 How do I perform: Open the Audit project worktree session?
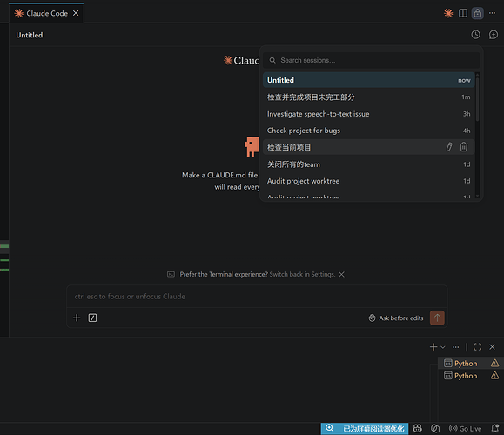pyautogui.click(x=369, y=181)
